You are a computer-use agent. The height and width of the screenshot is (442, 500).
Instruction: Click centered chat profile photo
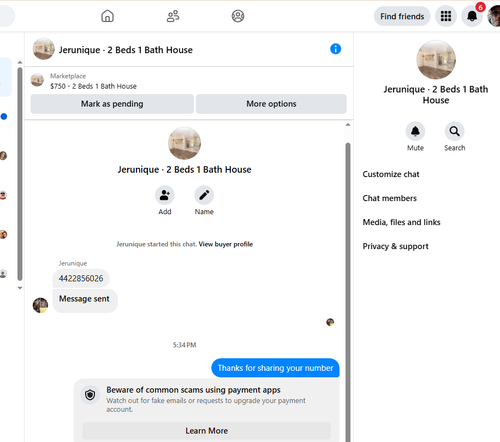tap(184, 143)
